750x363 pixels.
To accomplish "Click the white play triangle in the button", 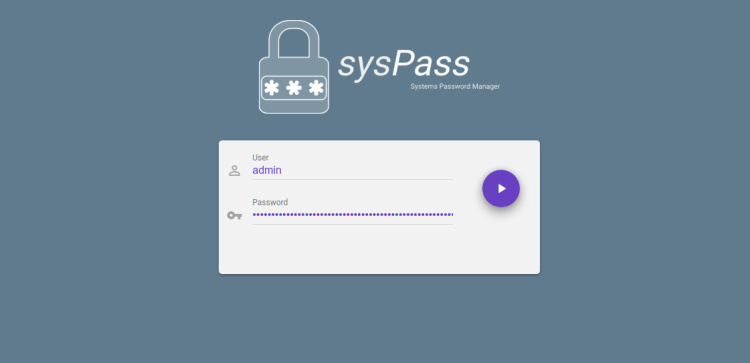I will point(502,188).
